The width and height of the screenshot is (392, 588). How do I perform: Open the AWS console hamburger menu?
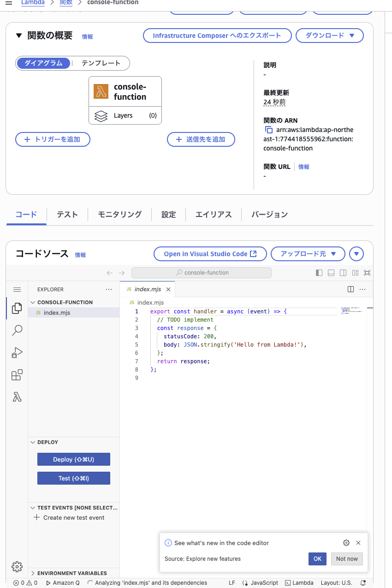(x=8, y=3)
